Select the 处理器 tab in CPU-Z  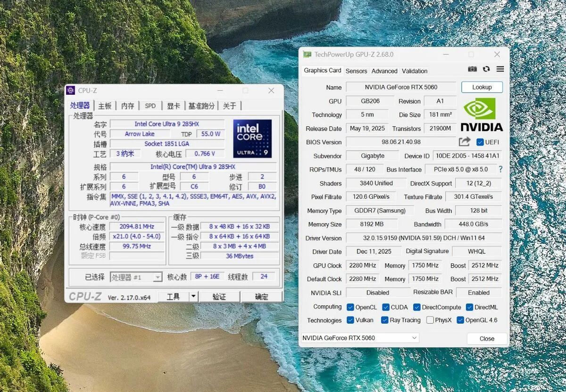(80, 106)
